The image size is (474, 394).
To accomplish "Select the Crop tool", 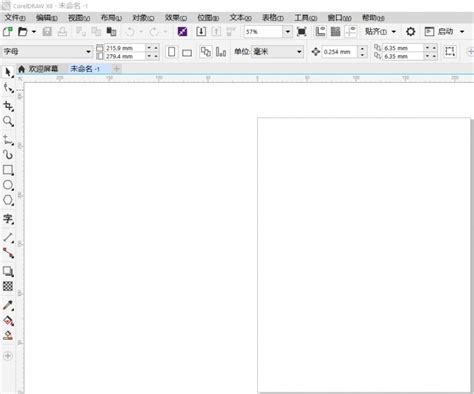I will (8, 106).
